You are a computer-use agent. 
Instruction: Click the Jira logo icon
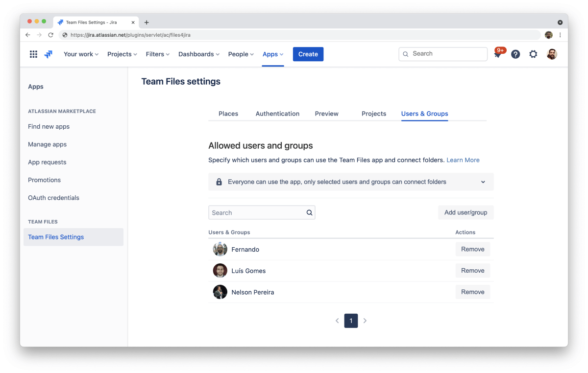[48, 54]
